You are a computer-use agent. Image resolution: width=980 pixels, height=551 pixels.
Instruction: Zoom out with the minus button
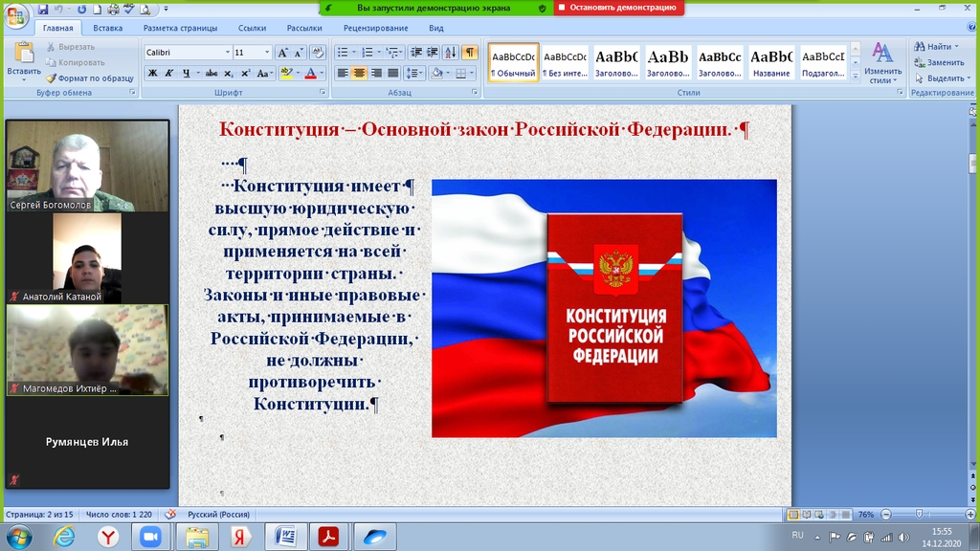pos(886,514)
